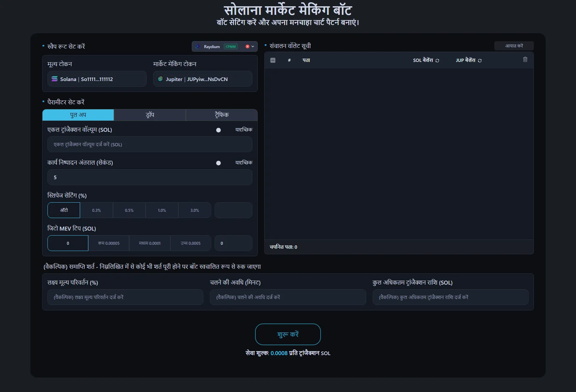
Task: Enable random toggle for execution interval
Action: click(218, 163)
